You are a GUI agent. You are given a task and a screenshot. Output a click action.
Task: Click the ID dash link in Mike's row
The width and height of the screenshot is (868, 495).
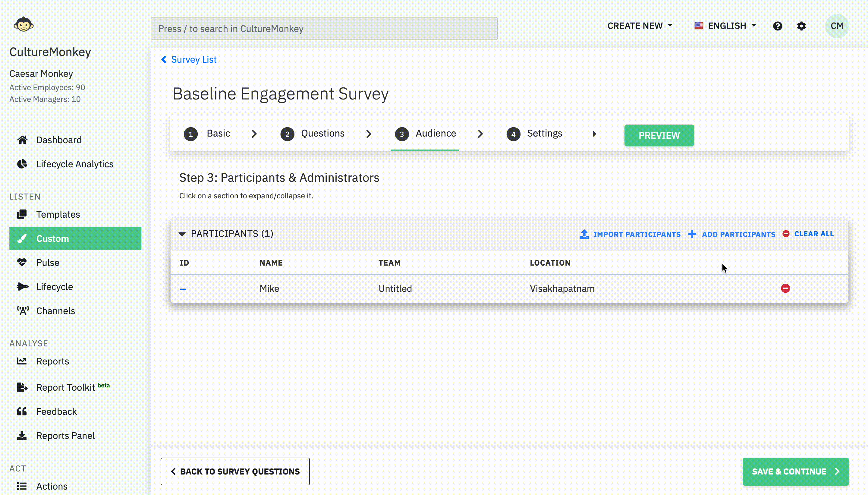(x=183, y=289)
